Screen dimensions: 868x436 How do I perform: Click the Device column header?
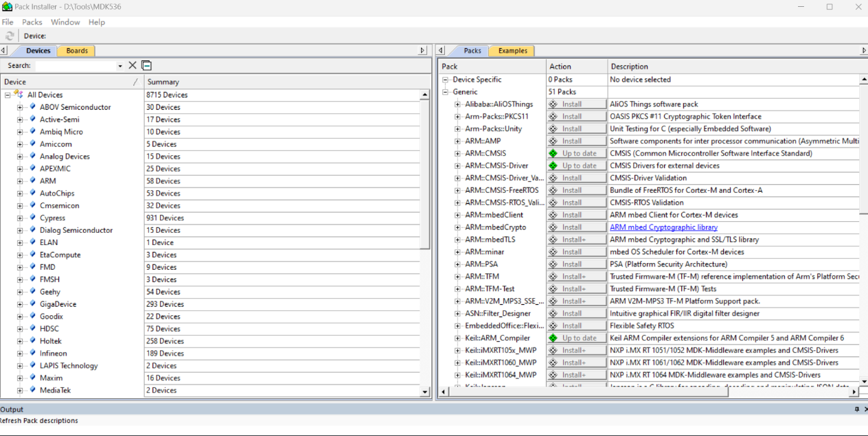(x=72, y=82)
